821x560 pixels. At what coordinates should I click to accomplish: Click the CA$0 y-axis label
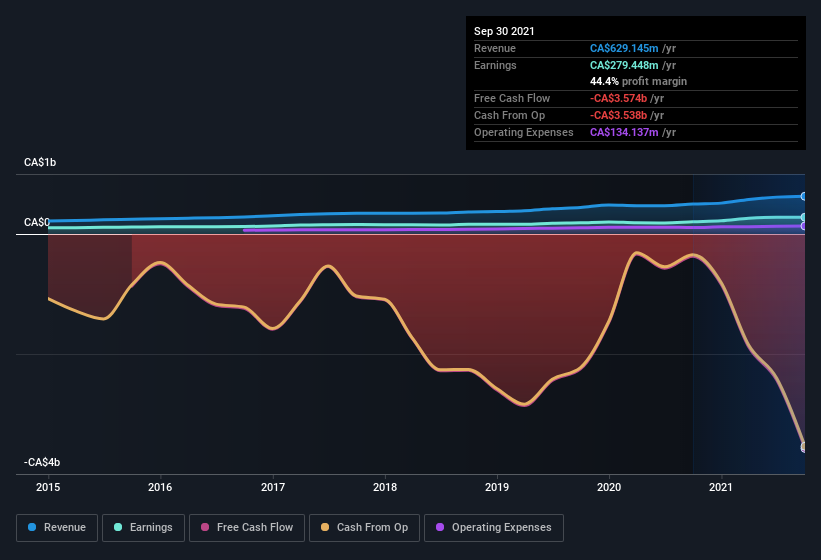pyautogui.click(x=37, y=222)
